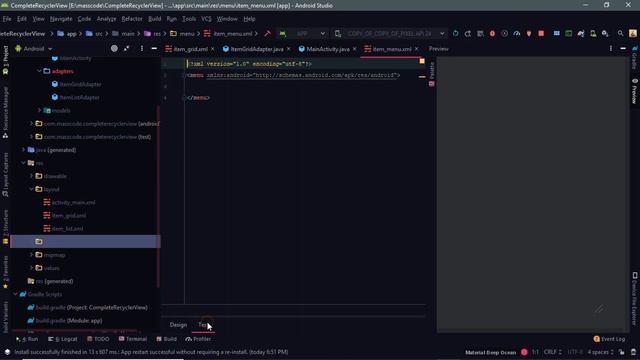Image resolution: width=640 pixels, height=360 pixels.
Task: Open the Navigate menu
Action: click(x=61, y=19)
